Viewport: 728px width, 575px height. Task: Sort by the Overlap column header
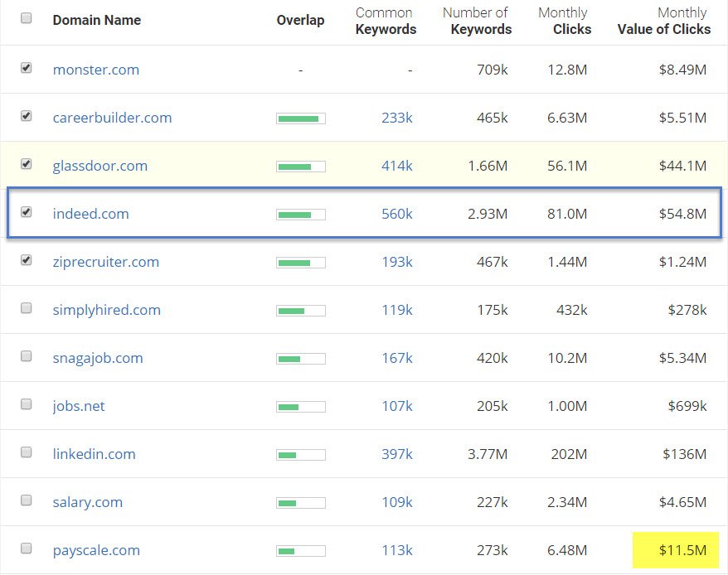click(x=300, y=21)
